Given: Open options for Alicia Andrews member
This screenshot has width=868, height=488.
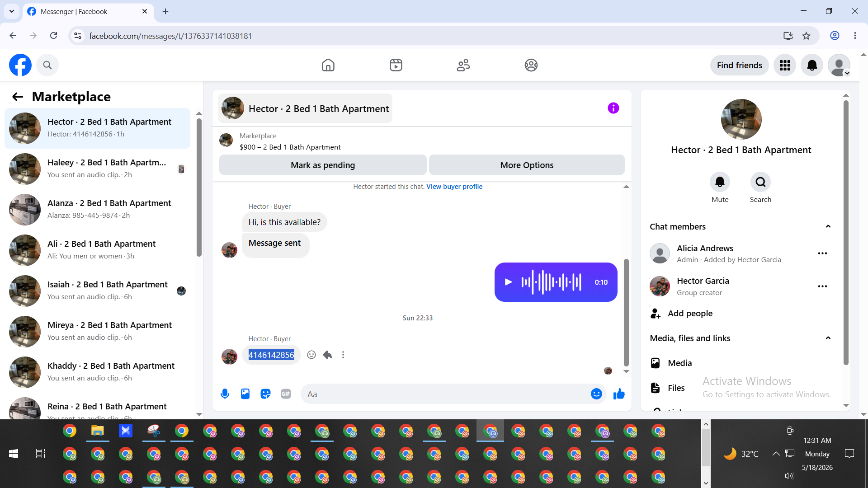Looking at the screenshot, I should pyautogui.click(x=822, y=253).
